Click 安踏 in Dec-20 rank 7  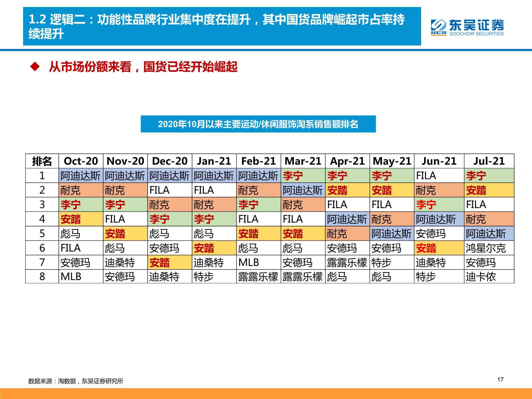click(170, 262)
